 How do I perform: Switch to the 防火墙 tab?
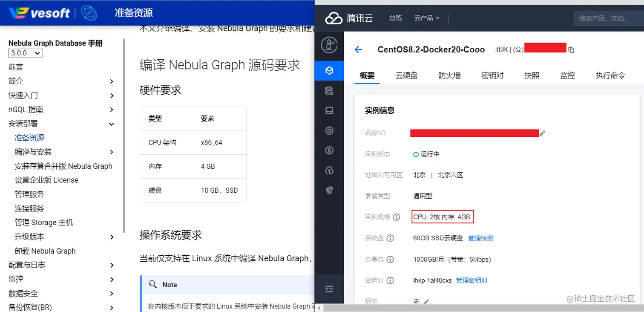pos(450,75)
